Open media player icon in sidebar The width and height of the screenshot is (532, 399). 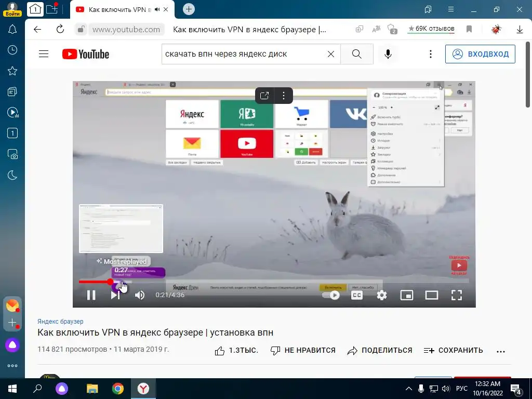(x=12, y=112)
